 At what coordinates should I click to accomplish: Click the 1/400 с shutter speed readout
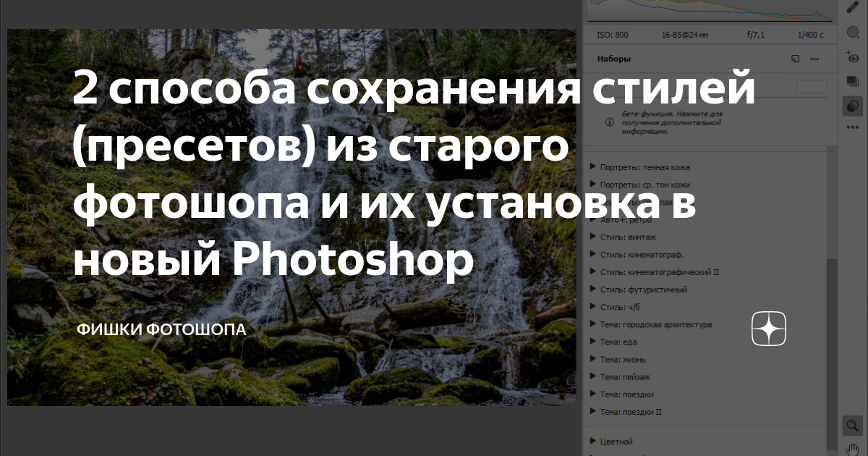(809, 35)
